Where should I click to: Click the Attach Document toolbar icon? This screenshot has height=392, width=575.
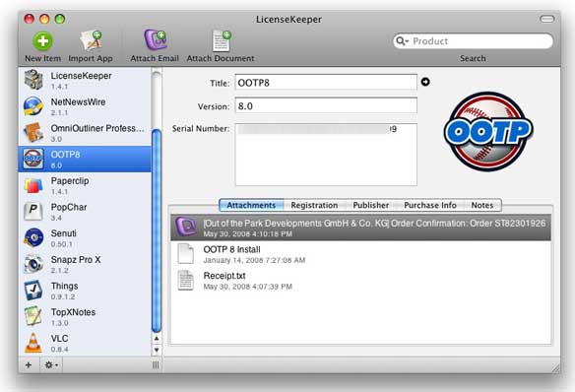pyautogui.click(x=222, y=40)
